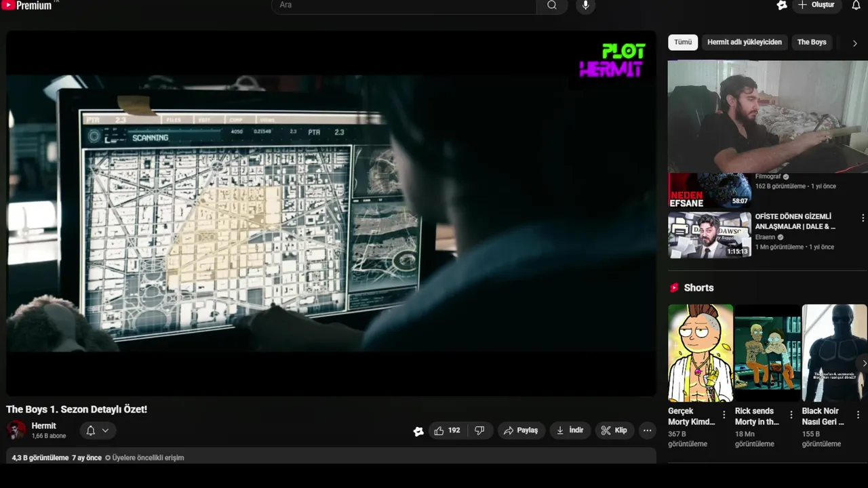The image size is (868, 488).
Task: Like the video with 192 likes
Action: coord(447,430)
